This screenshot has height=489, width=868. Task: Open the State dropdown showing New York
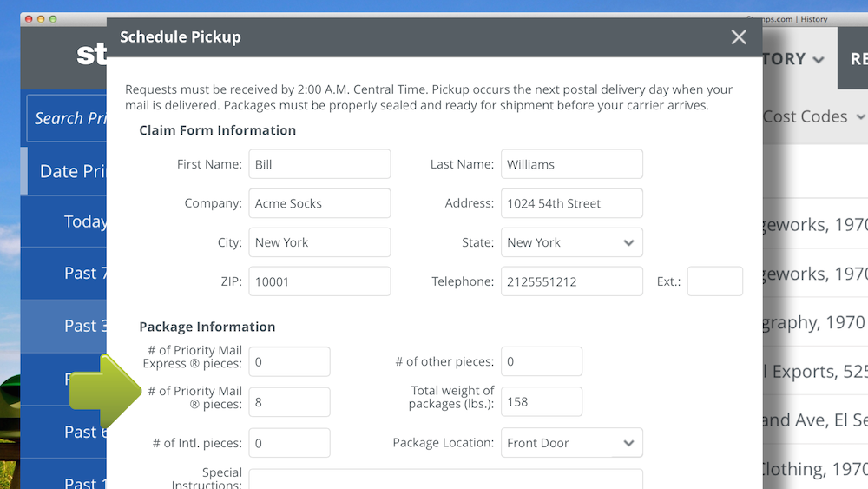click(x=571, y=242)
